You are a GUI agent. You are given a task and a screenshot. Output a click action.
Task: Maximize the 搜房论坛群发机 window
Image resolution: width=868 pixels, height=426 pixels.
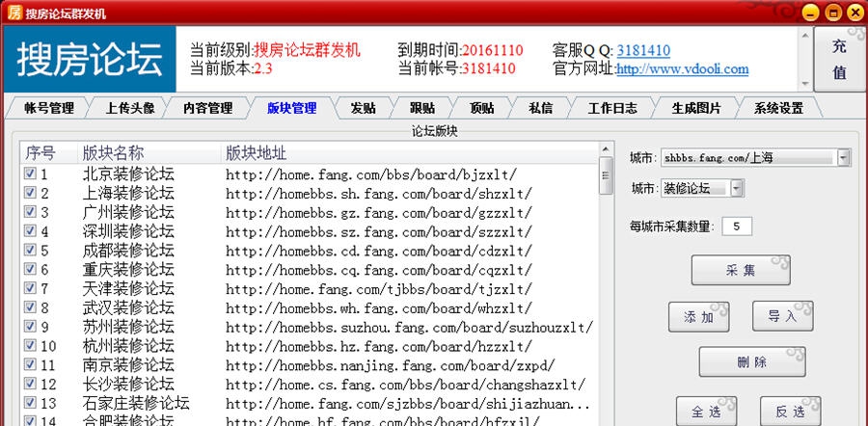[x=833, y=13]
